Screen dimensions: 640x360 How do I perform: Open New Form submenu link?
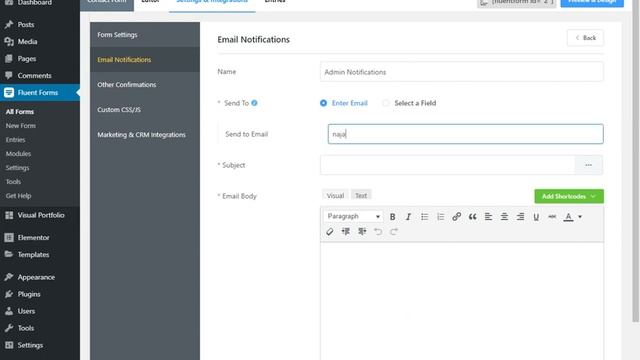(20, 126)
